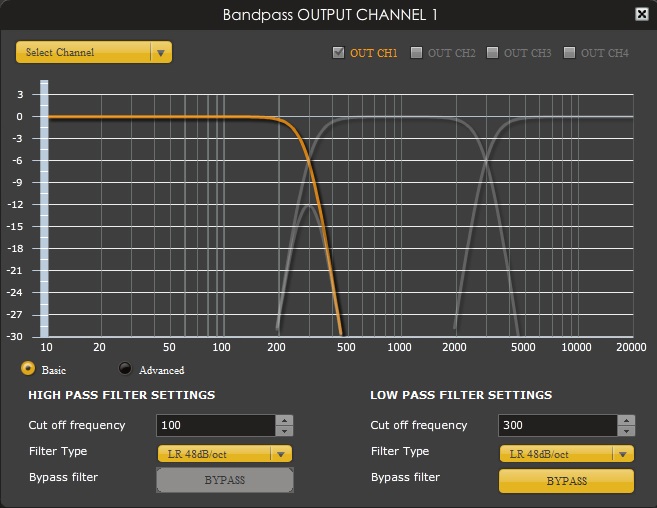The height and width of the screenshot is (508, 657).
Task: Click the low pass cut off frequency field
Action: (x=557, y=425)
